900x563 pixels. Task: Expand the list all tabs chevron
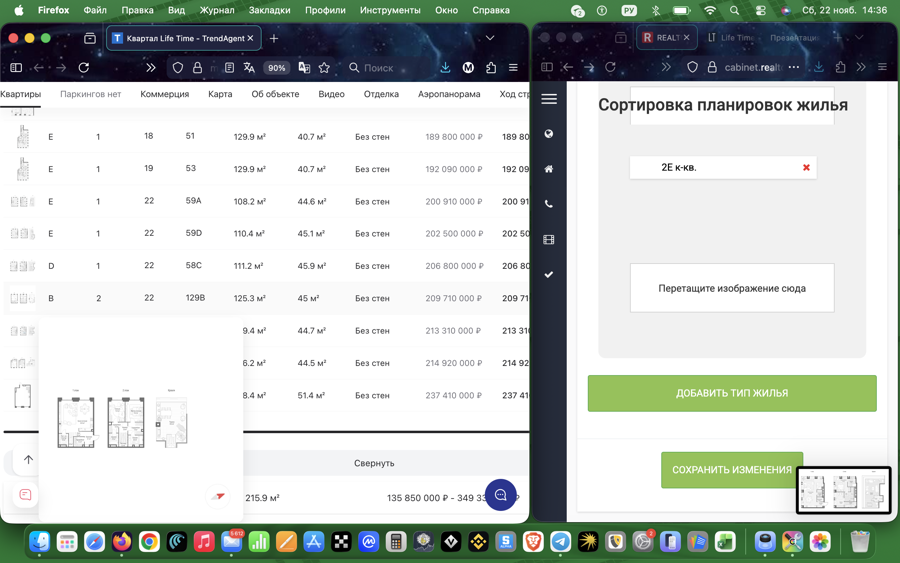pos(490,38)
